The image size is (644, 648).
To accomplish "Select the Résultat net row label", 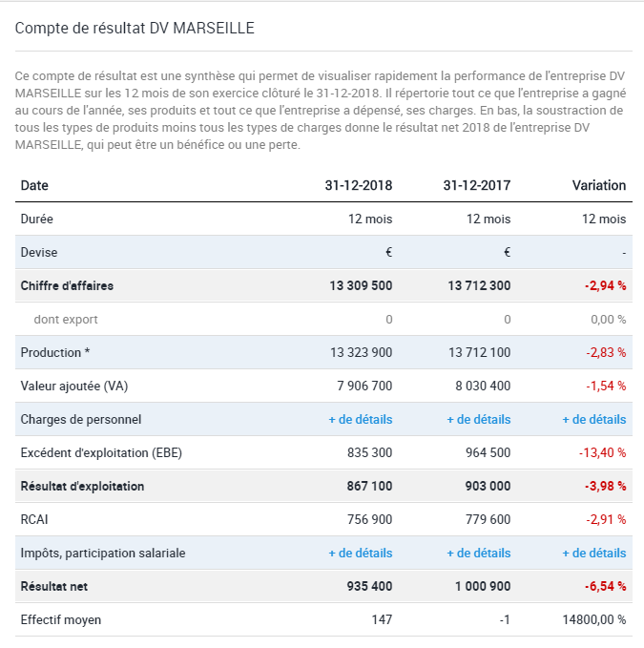I will 54,586.
